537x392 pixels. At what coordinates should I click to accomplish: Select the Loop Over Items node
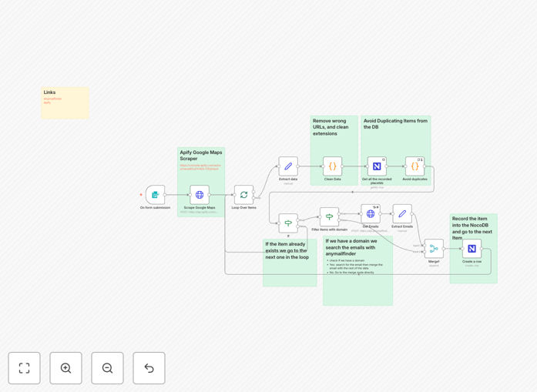pos(243,195)
